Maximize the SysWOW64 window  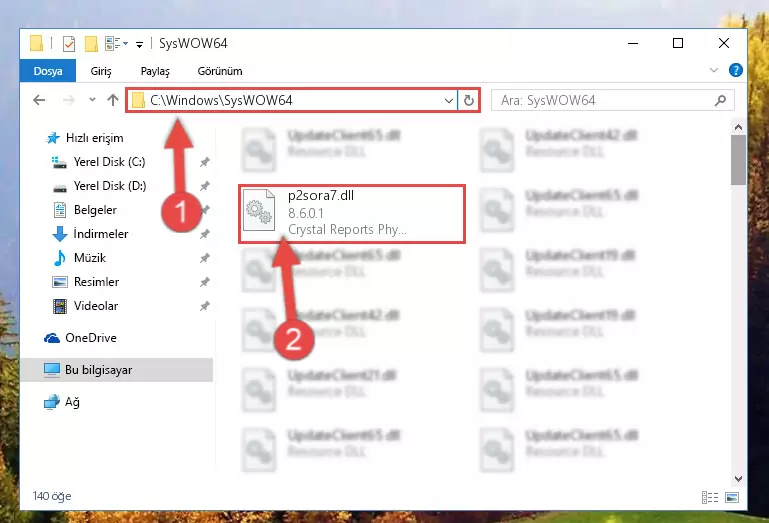coord(678,43)
